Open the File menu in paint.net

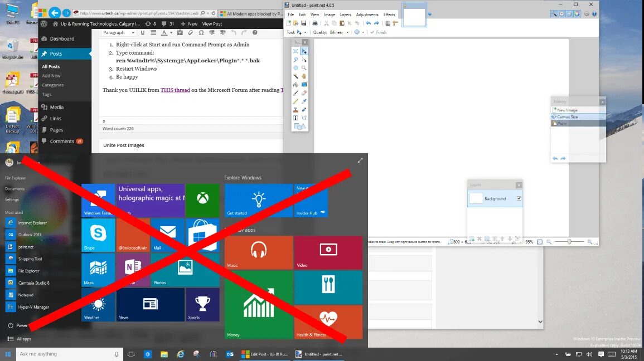291,14
